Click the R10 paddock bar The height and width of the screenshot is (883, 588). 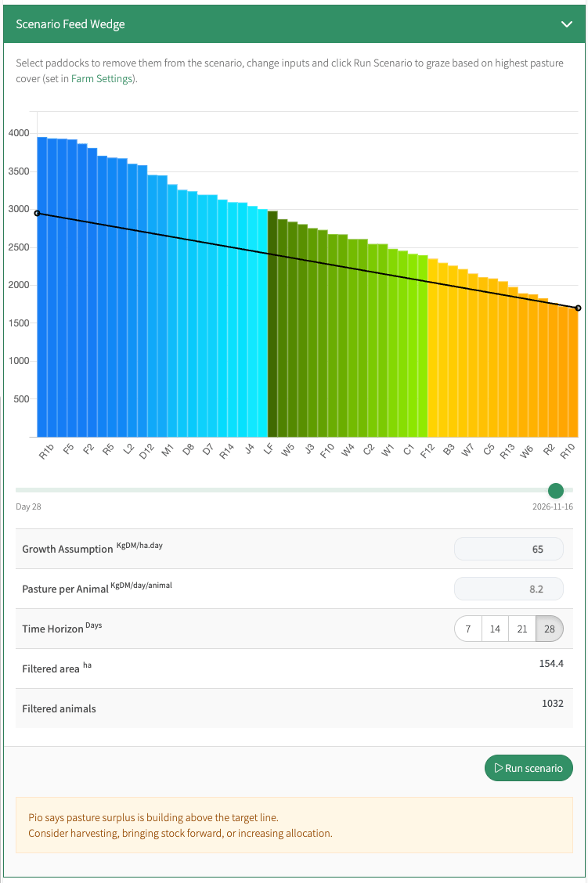coord(573,373)
